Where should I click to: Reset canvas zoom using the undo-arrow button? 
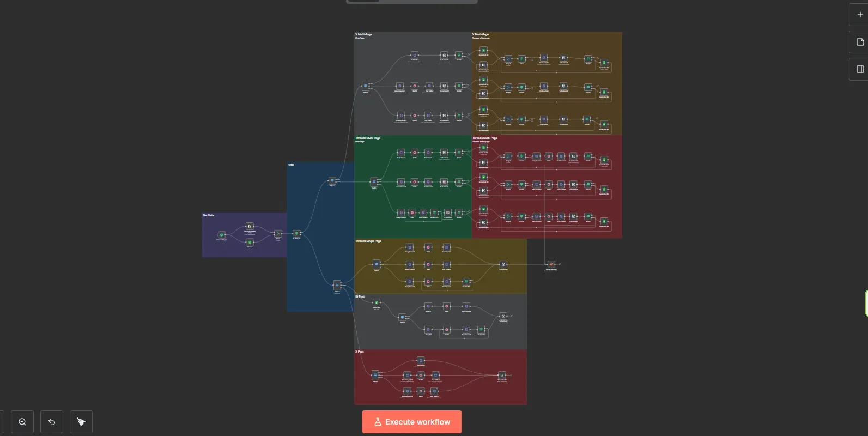(52, 422)
